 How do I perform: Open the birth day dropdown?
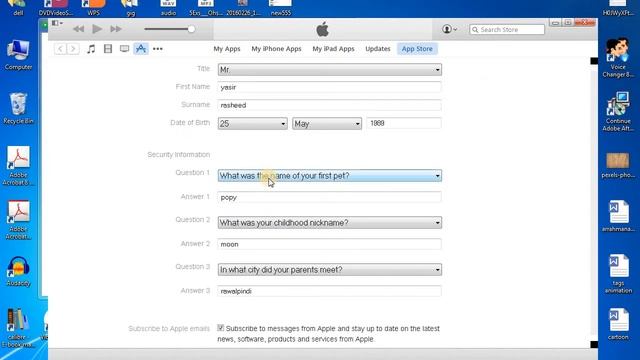(x=252, y=124)
